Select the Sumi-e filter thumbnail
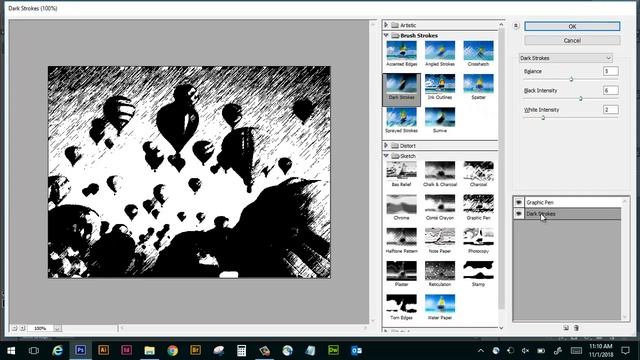This screenshot has height=360, width=640. click(440, 120)
